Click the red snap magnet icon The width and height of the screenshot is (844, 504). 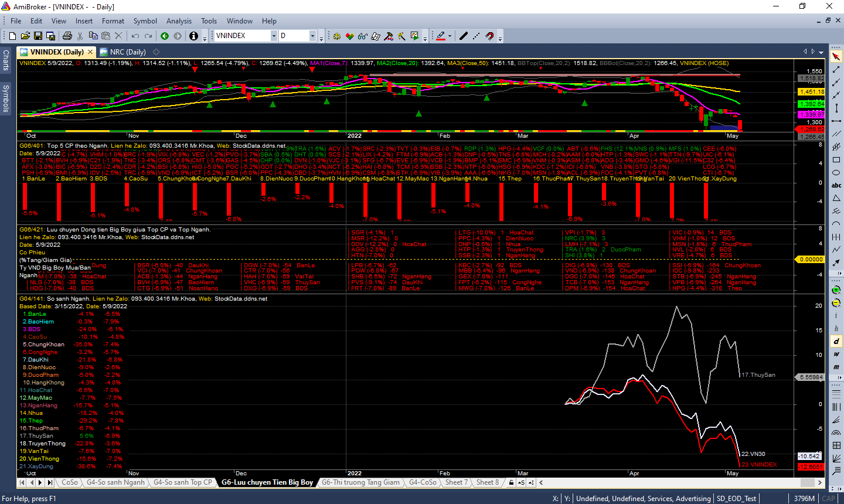tap(490, 36)
